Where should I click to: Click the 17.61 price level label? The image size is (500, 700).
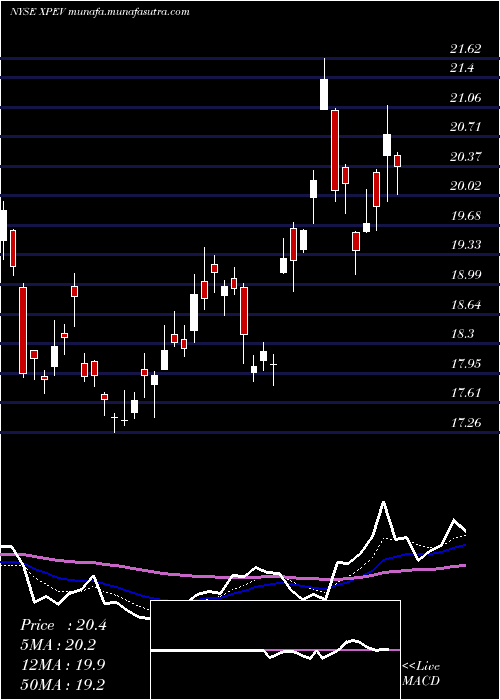point(466,393)
